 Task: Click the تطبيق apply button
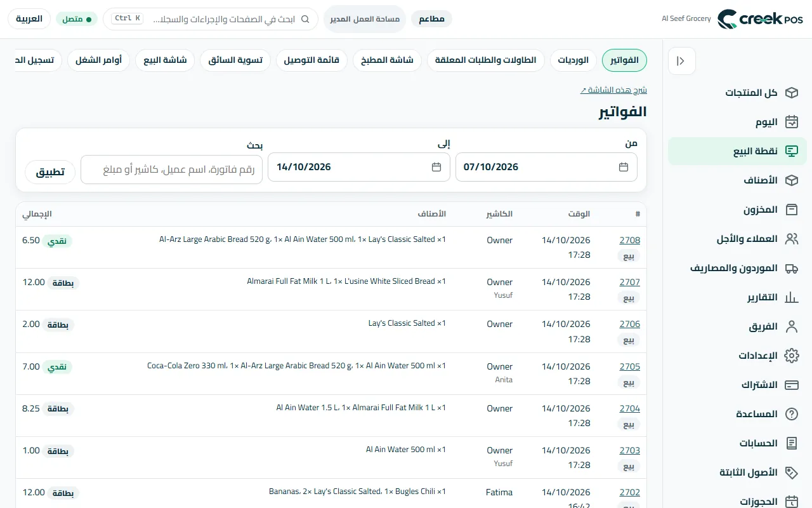pos(50,172)
